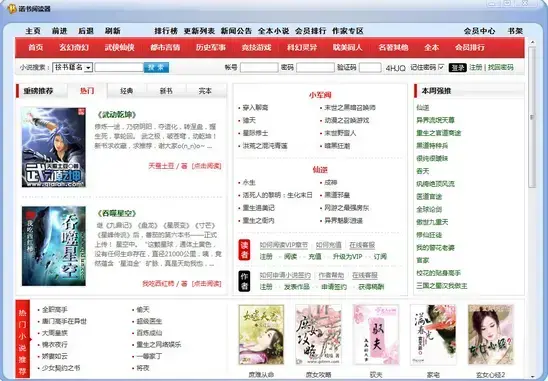Click 发表作品 link in author section

(297, 287)
